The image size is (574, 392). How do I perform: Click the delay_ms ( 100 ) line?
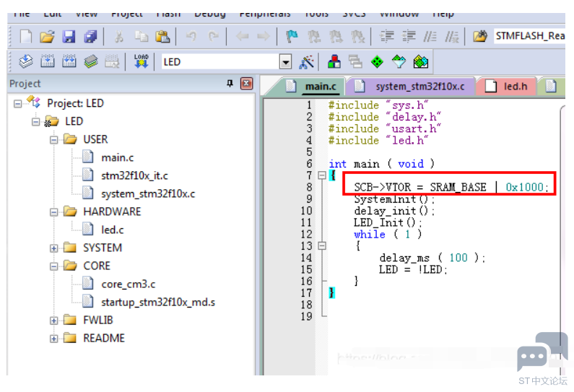click(432, 258)
